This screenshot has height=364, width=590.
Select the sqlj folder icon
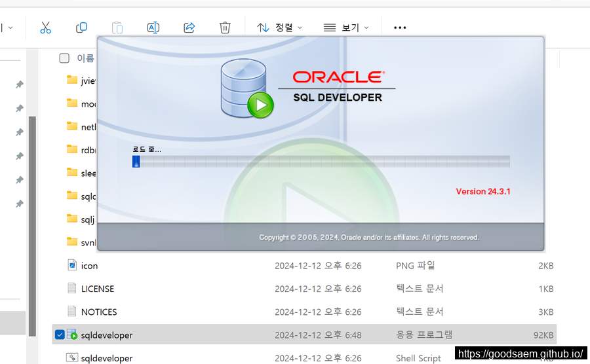(x=72, y=219)
